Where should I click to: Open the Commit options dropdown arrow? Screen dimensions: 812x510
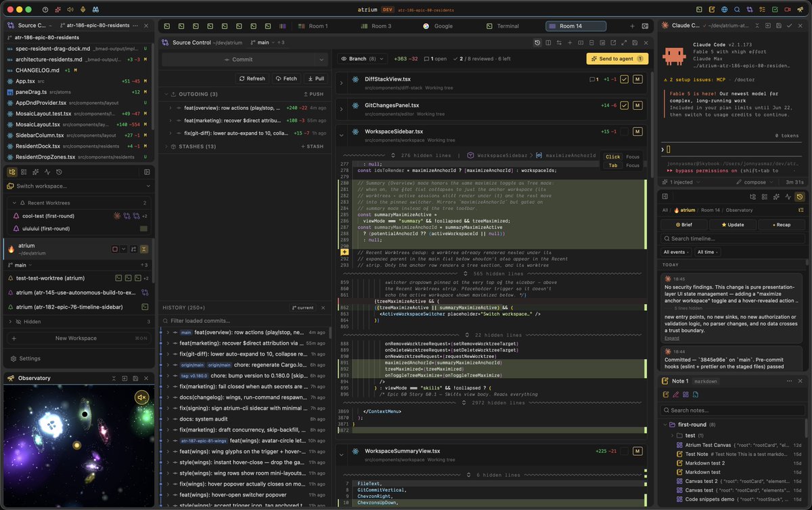(x=321, y=60)
